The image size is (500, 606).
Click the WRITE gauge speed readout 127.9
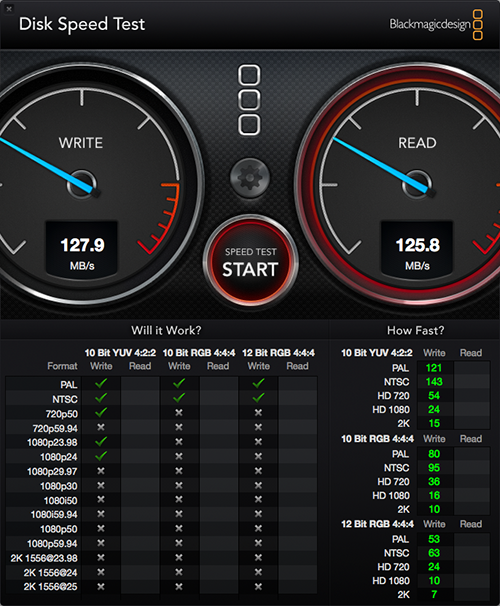pyautogui.click(x=82, y=245)
